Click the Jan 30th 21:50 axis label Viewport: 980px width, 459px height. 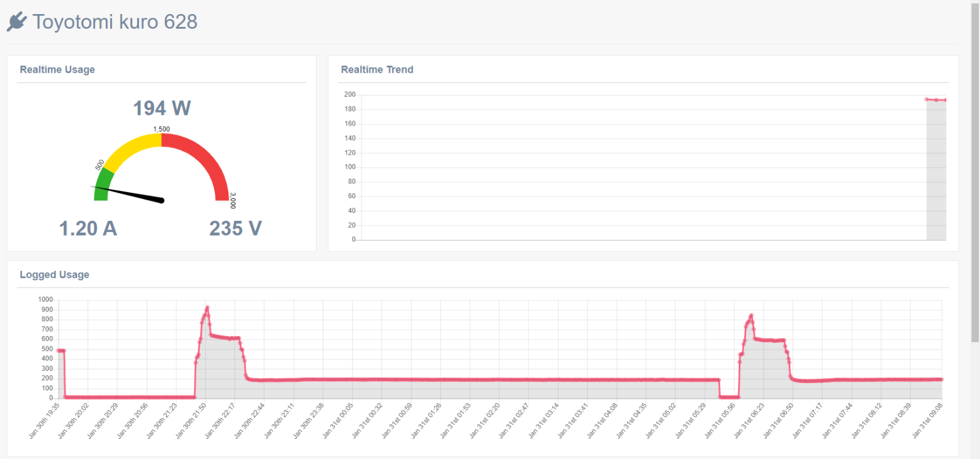pyautogui.click(x=191, y=420)
